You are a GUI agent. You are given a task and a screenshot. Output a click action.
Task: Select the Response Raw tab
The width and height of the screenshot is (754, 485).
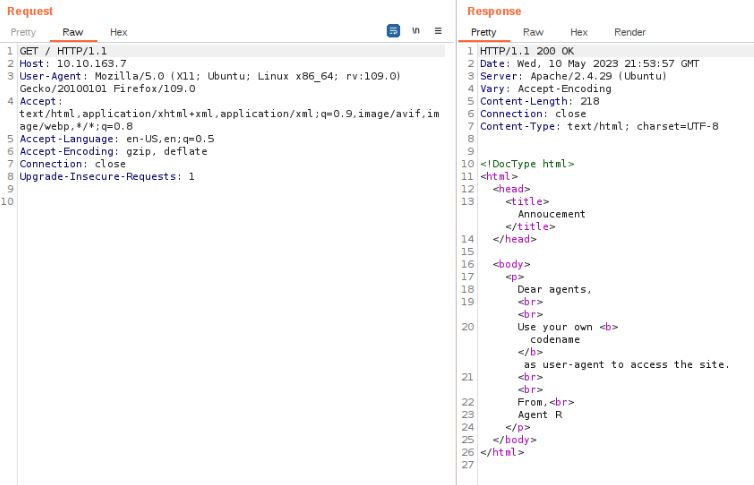(x=533, y=32)
